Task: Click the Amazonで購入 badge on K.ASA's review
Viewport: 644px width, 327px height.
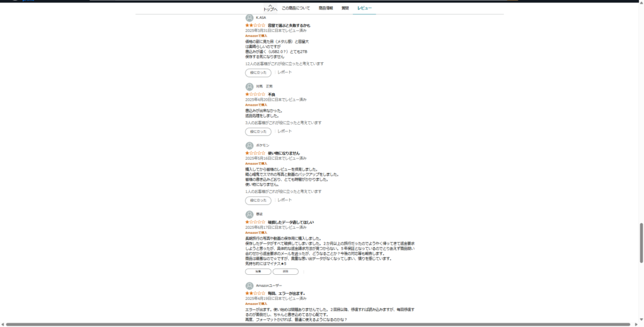Action: coord(256,36)
